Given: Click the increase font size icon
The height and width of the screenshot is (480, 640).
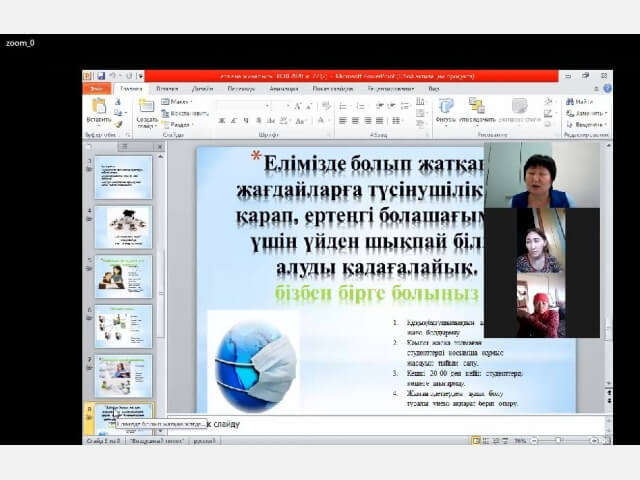Looking at the screenshot, I should 298,106.
